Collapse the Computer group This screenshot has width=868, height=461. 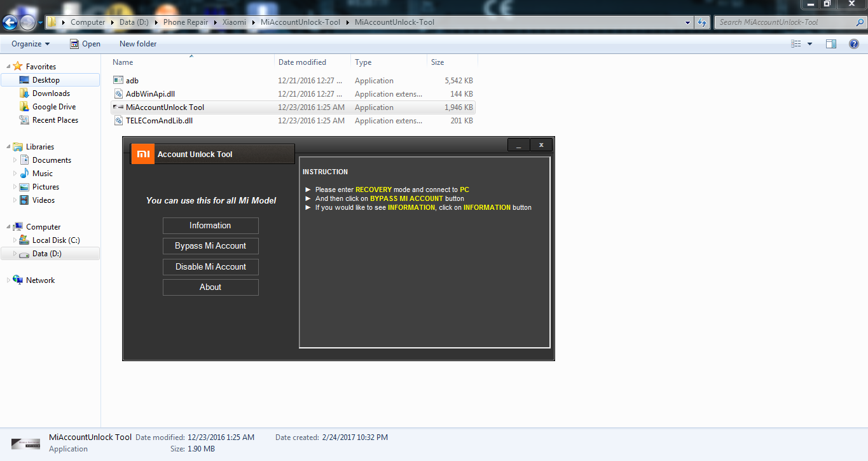coord(8,227)
